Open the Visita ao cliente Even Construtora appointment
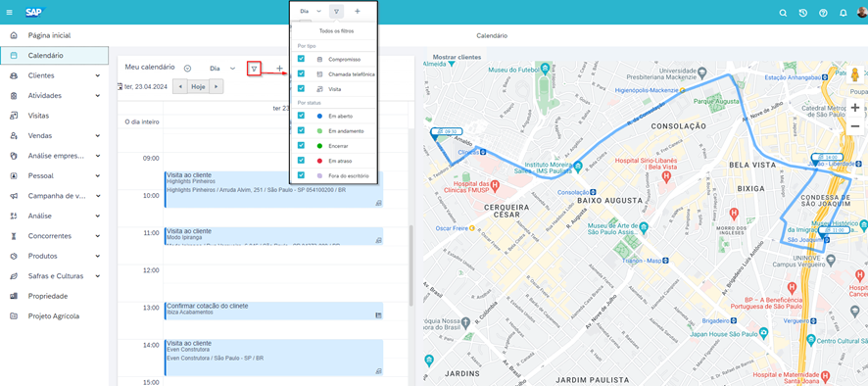868x386 pixels. 273,358
